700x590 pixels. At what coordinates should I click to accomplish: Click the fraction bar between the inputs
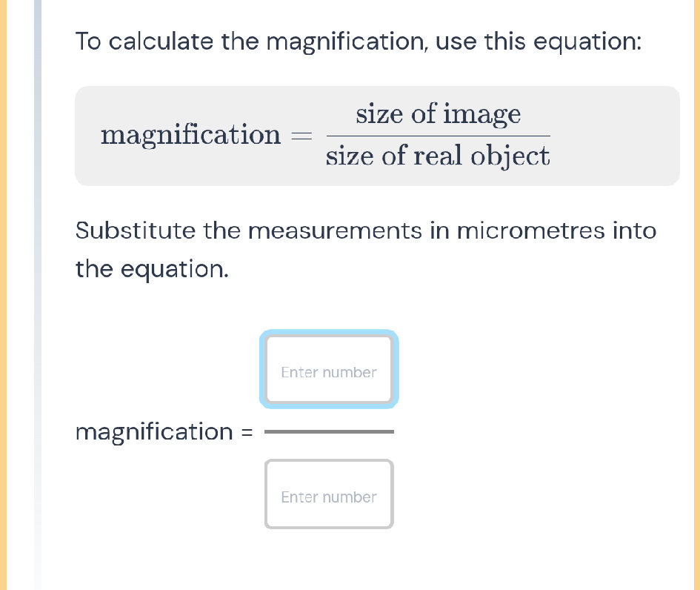coord(329,431)
